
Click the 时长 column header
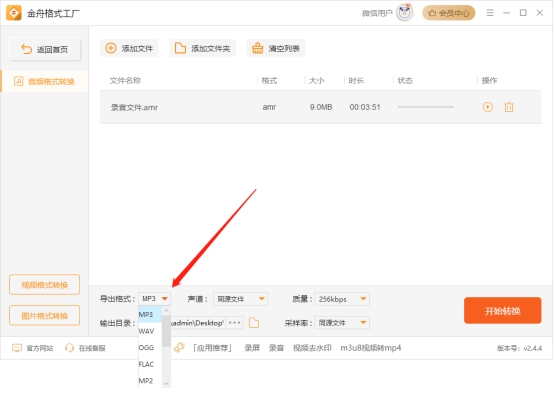pos(356,81)
